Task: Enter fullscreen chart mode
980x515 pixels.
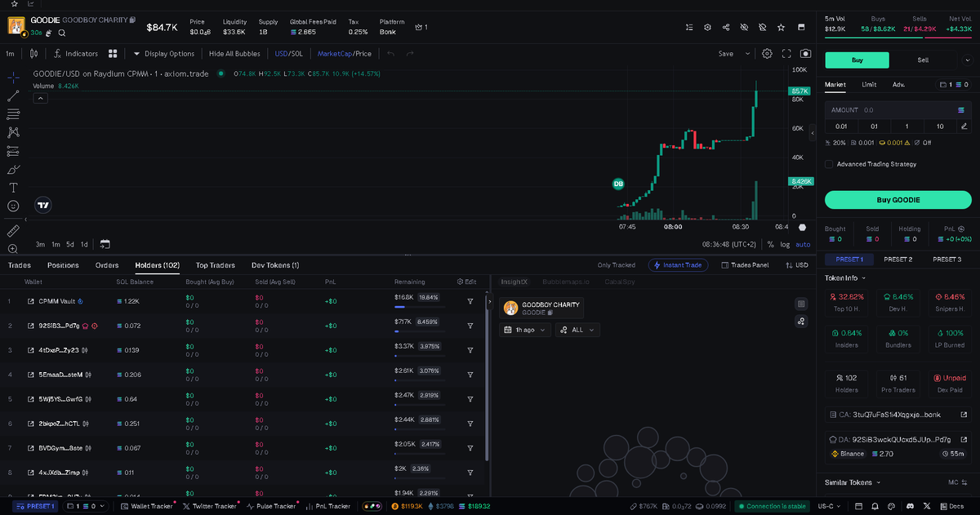Action: (786, 54)
